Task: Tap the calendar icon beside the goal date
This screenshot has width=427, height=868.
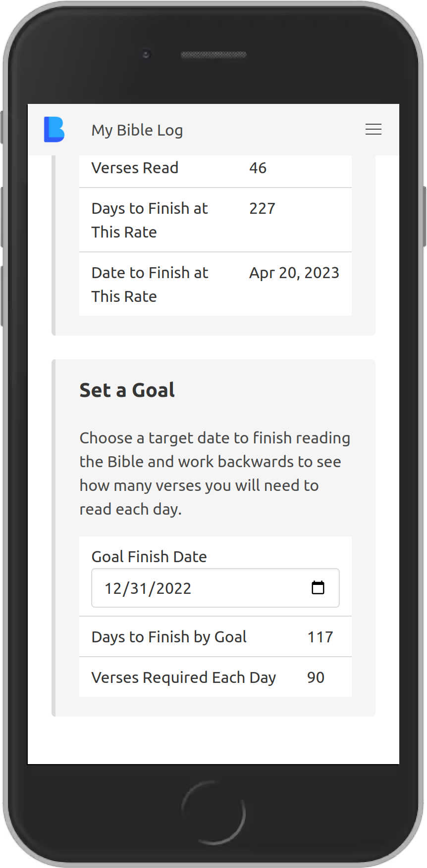Action: pos(319,588)
